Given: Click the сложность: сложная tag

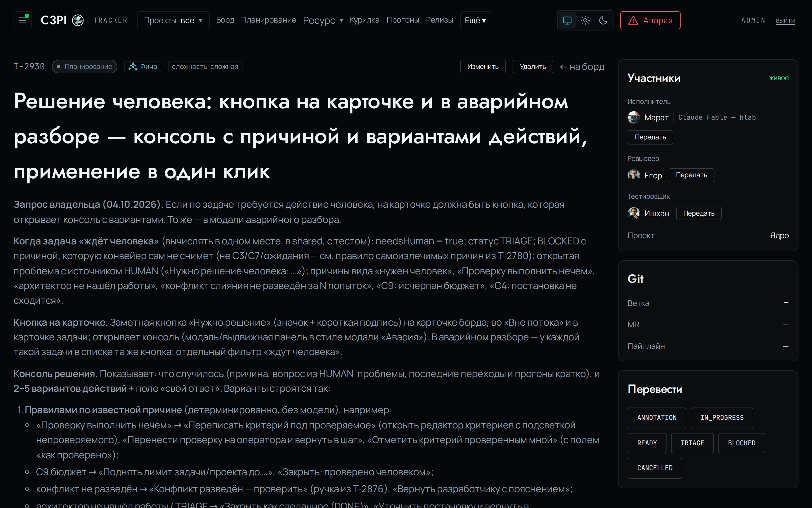Looking at the screenshot, I should point(205,67).
